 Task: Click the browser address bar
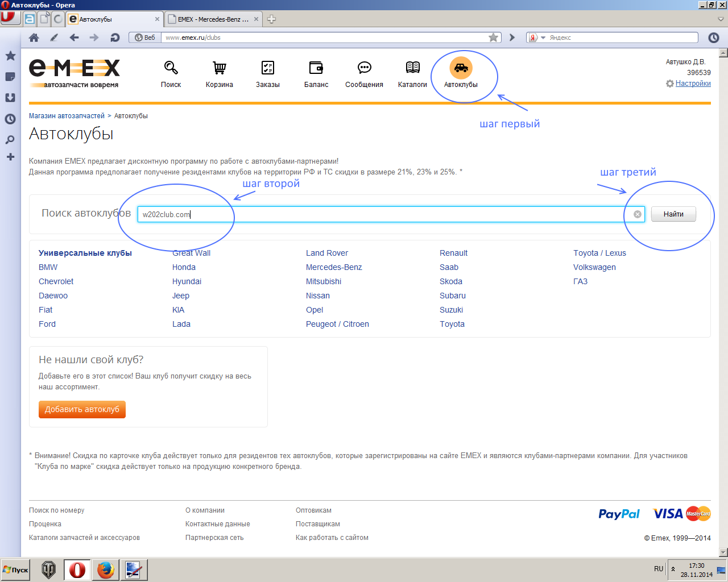tap(324, 38)
